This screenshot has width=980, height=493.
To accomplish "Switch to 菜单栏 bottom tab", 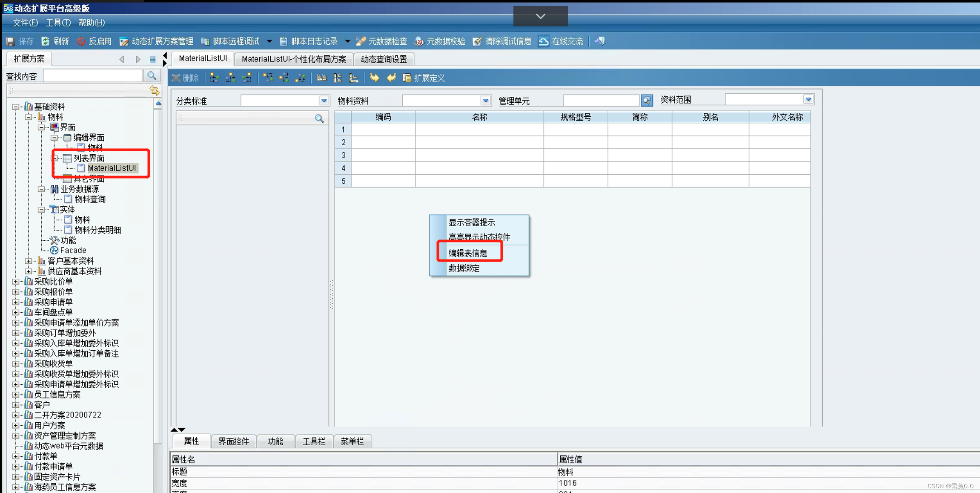I will (352, 441).
